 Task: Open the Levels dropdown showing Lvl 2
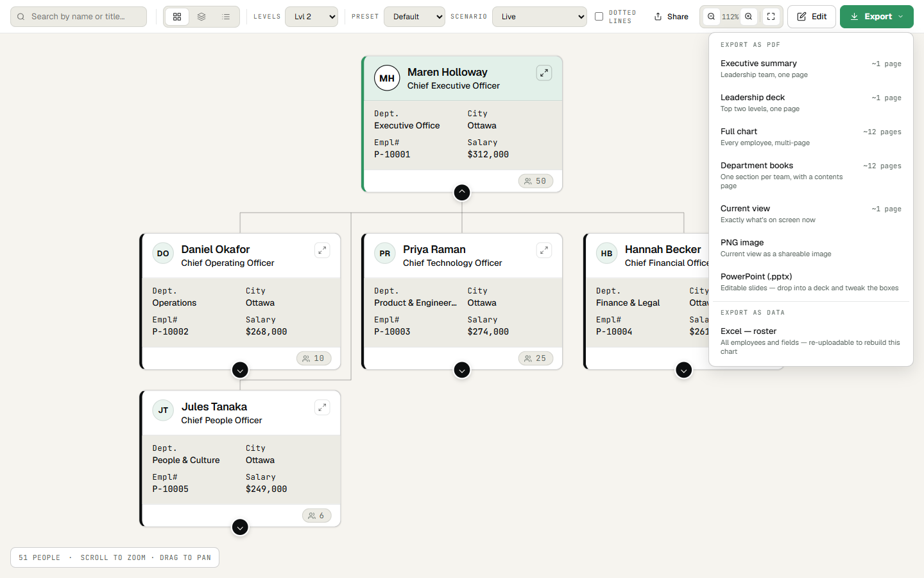[312, 17]
